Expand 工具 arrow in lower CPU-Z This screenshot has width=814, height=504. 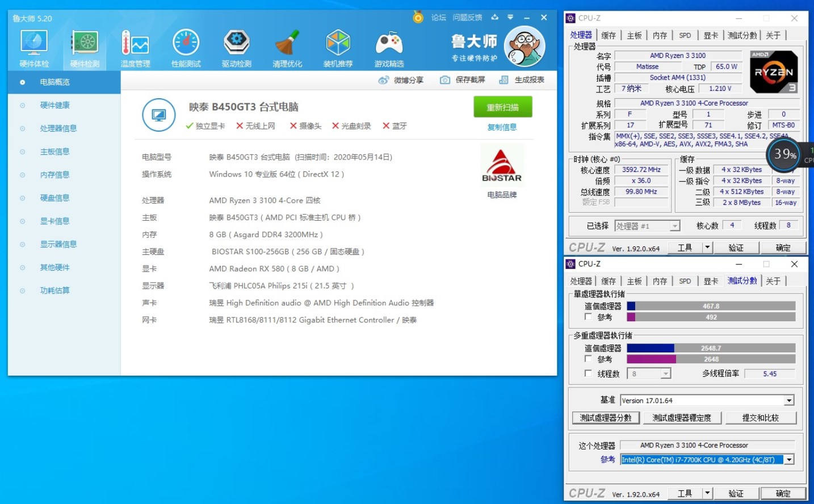click(x=707, y=493)
